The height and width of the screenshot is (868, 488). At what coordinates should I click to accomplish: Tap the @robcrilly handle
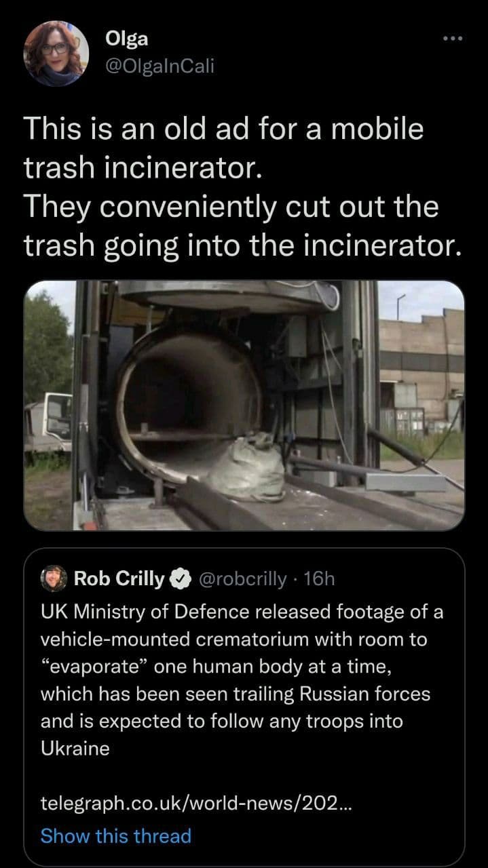(244, 578)
